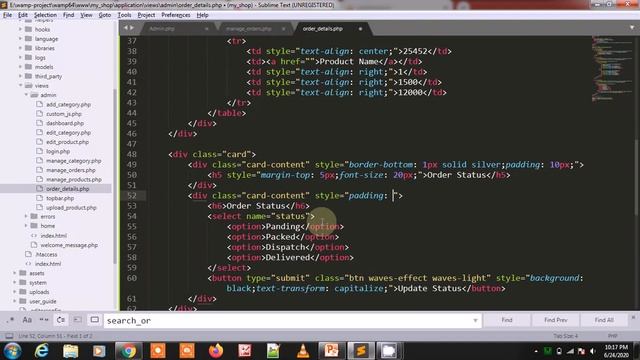Image resolution: width=640 pixels, height=360 pixels.
Task: Open the Project menu
Action: (146, 15)
